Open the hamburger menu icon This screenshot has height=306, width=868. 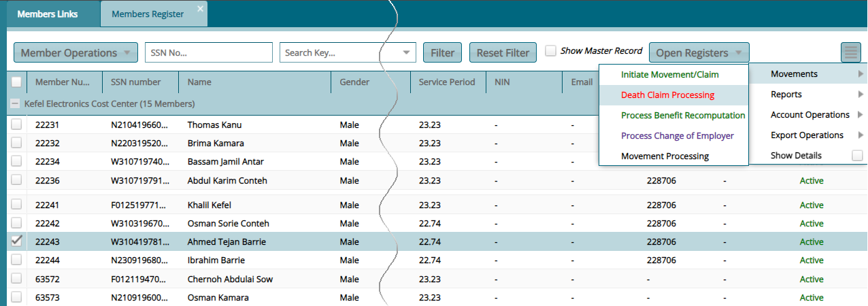(x=850, y=52)
